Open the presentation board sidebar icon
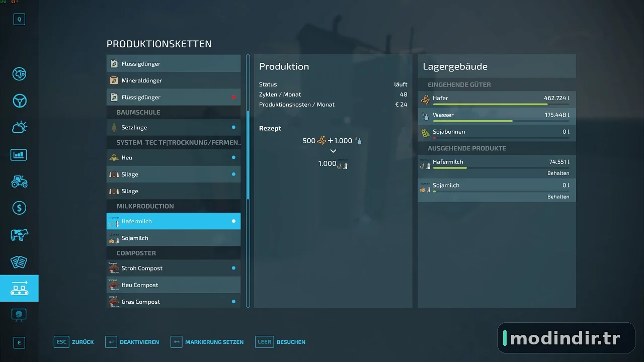644x362 pixels. pyautogui.click(x=19, y=315)
